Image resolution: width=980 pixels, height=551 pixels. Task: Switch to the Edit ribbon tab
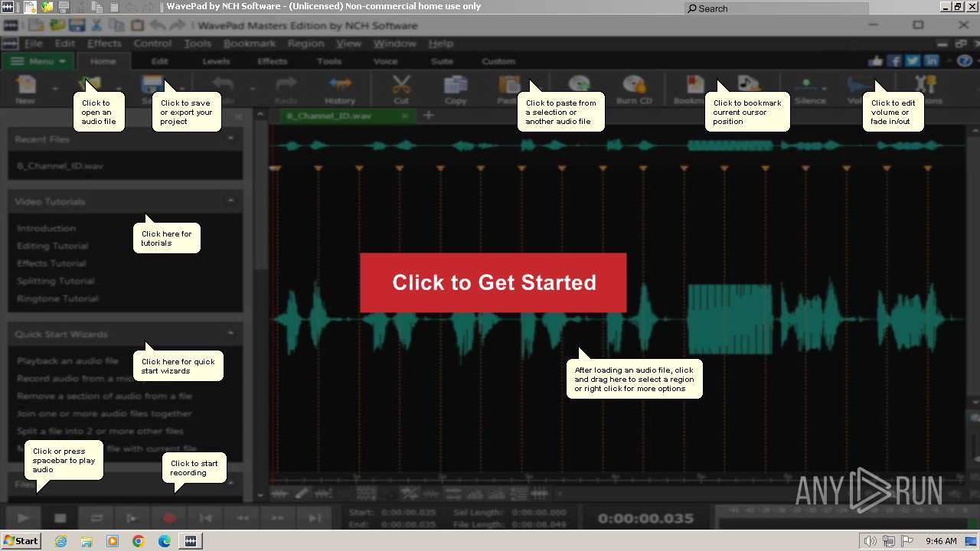[159, 61]
